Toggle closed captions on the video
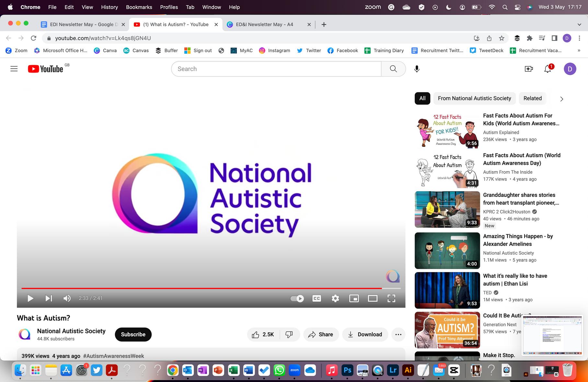Image resolution: width=588 pixels, height=382 pixels. tap(317, 298)
